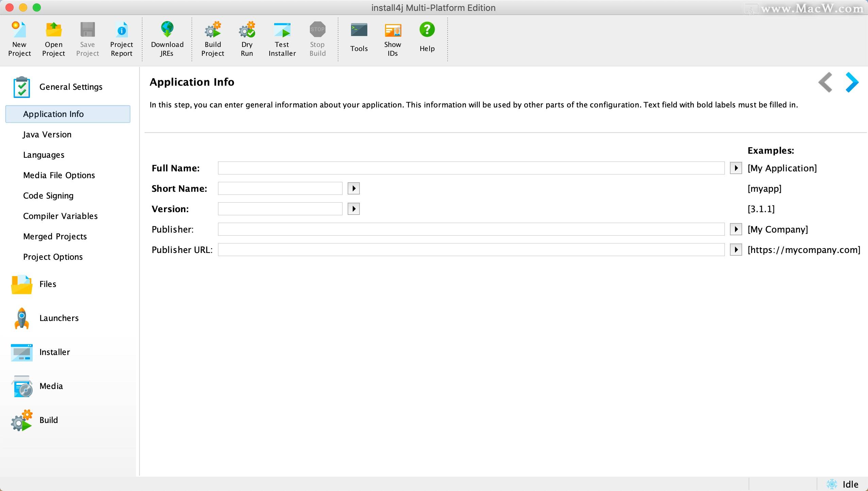Screen dimensions: 868x491
Task: Click the '[My Company]' example text
Action: (x=778, y=230)
